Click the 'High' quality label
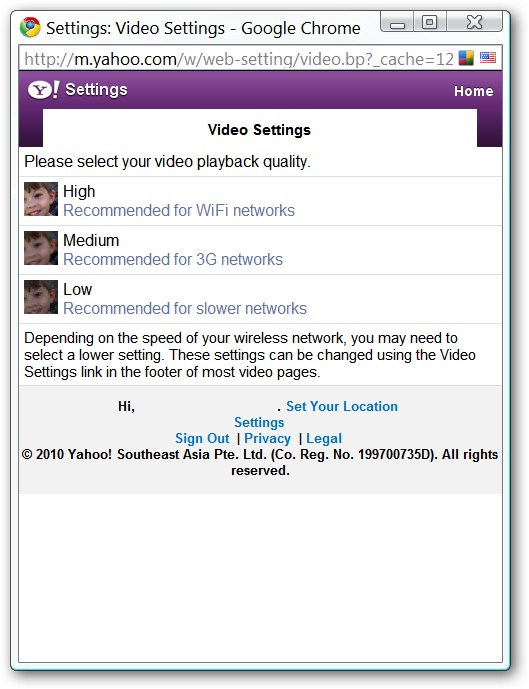529x689 pixels. [x=79, y=192]
